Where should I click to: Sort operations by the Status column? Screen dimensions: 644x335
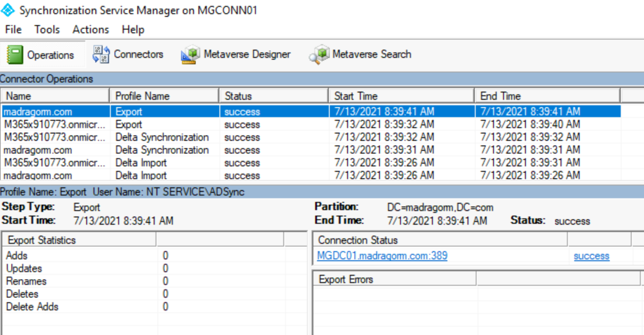click(x=272, y=96)
